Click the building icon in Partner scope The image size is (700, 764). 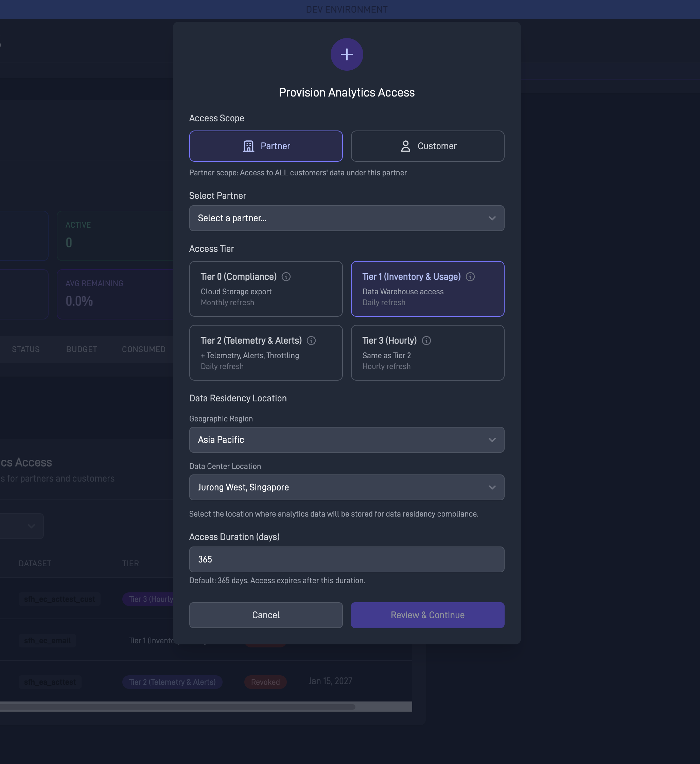249,146
